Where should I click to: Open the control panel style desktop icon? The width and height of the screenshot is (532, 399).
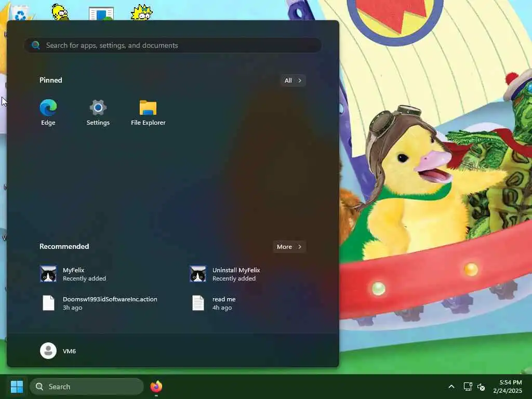click(101, 14)
